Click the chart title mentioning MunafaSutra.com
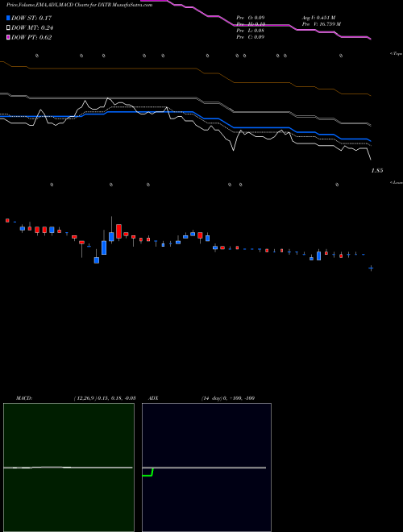 click(79, 5)
